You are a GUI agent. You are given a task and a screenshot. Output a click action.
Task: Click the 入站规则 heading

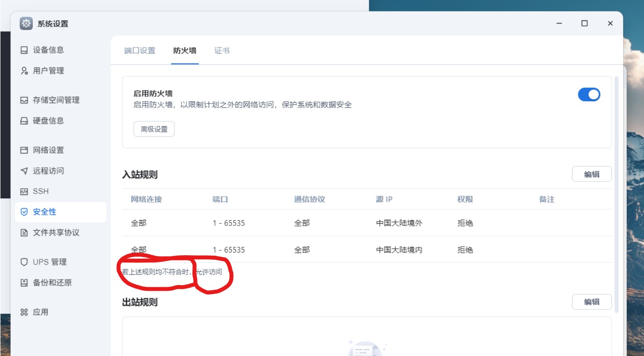tap(140, 174)
